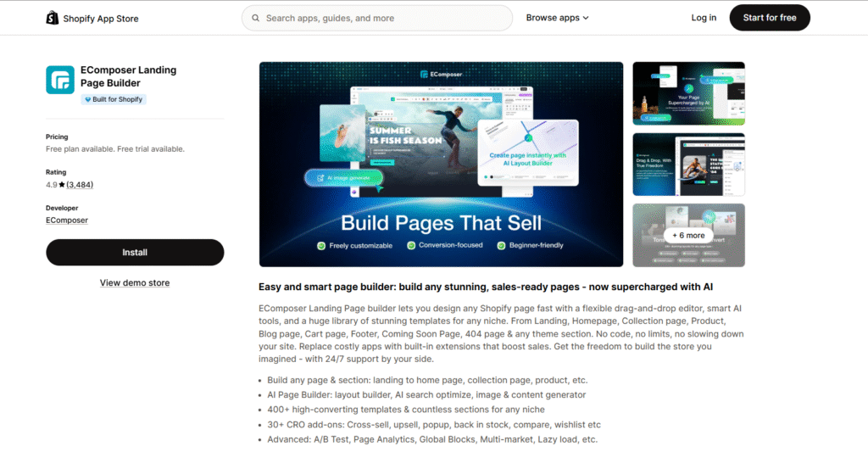868x463 pixels.
Task: Click the search magnifier icon
Action: point(256,19)
